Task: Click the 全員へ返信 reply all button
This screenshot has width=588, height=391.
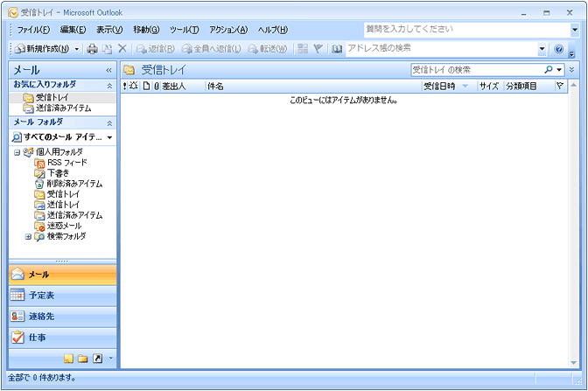Action: tap(212, 49)
